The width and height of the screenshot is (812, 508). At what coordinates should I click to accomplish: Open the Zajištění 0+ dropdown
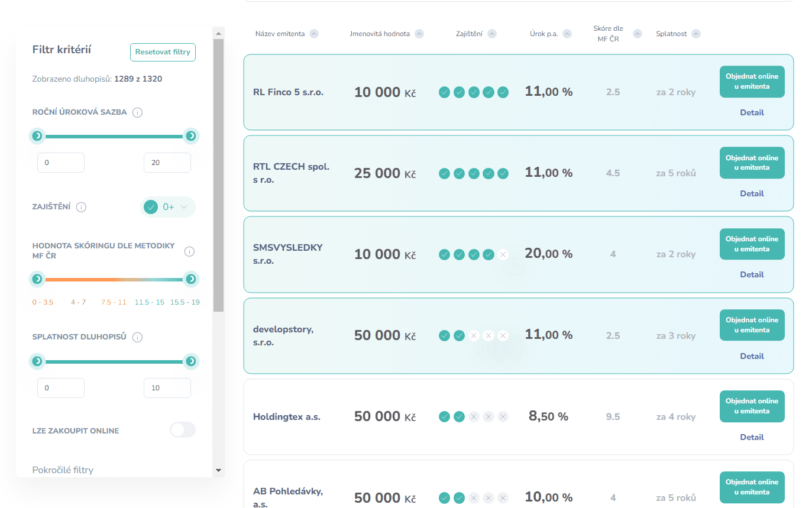[168, 207]
